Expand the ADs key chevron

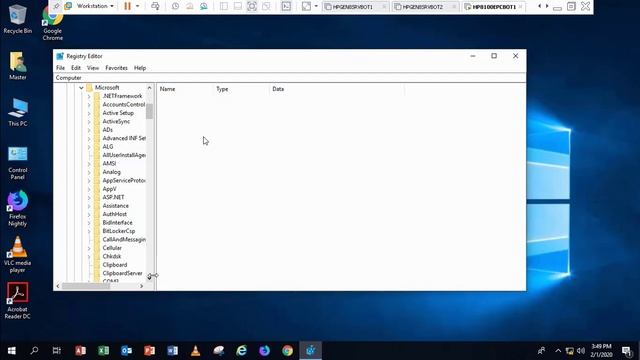89,130
